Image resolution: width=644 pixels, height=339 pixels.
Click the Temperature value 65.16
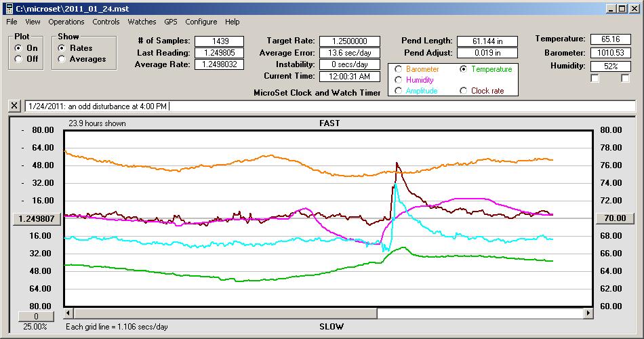pos(610,39)
